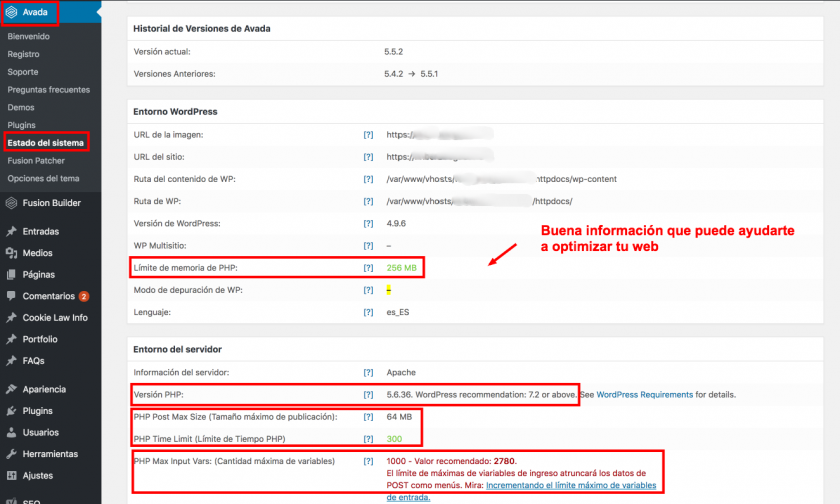Click the Páginas pages icon
Image resolution: width=840 pixels, height=504 pixels.
coord(11,274)
